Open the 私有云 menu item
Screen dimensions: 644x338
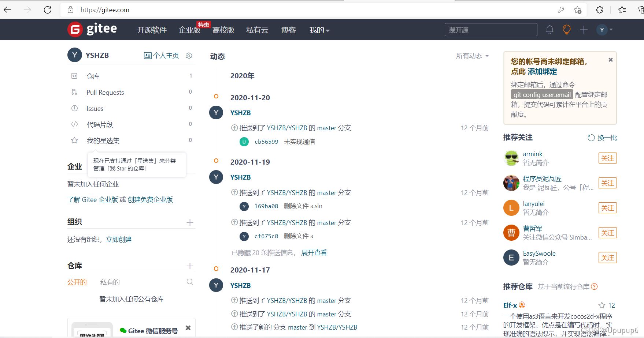pos(257,30)
